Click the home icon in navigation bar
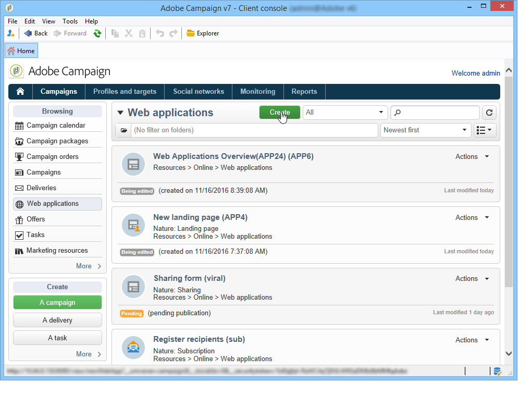This screenshot has height=395, width=532. coord(20,91)
